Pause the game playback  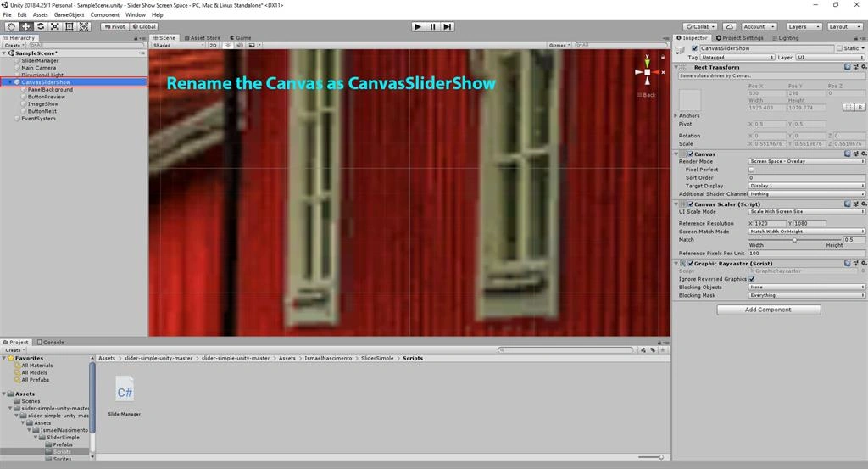point(432,26)
